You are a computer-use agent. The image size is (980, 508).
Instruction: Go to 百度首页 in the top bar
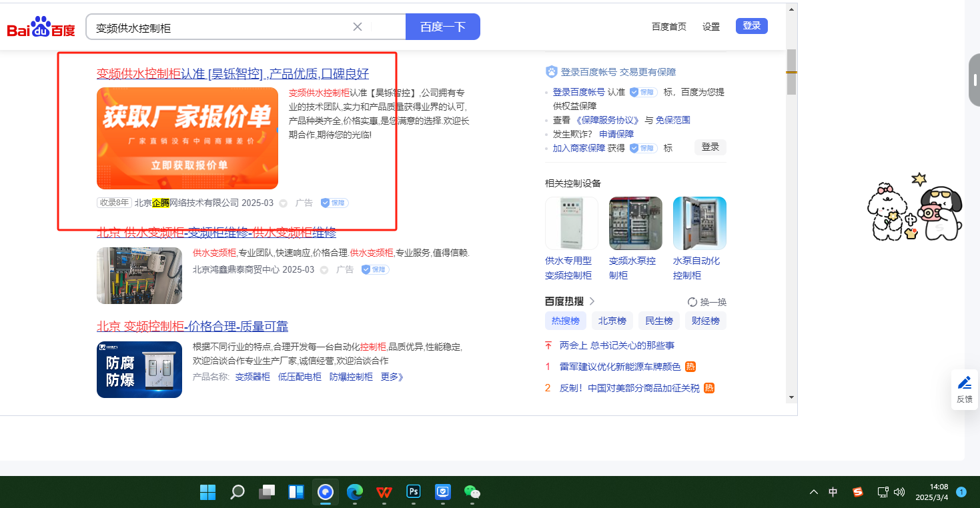[x=669, y=27]
